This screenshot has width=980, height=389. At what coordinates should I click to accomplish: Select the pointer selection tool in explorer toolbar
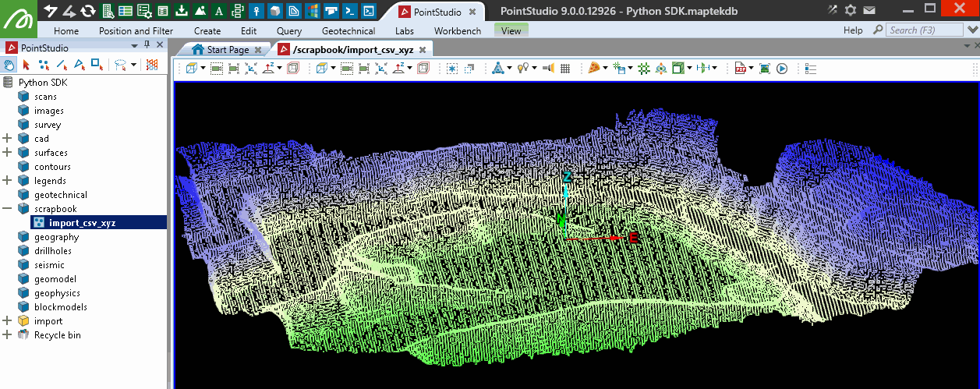tap(27, 65)
